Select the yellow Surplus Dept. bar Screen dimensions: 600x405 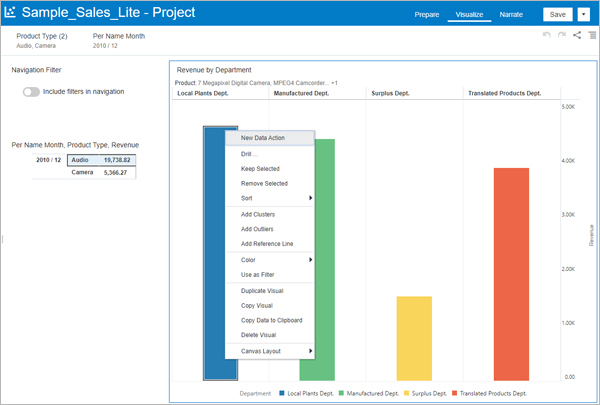pos(414,338)
